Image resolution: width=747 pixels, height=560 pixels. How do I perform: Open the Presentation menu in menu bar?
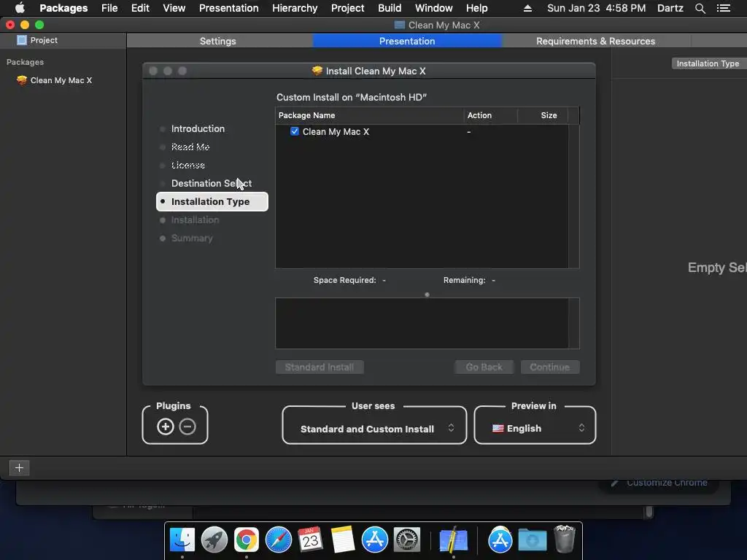coord(228,8)
